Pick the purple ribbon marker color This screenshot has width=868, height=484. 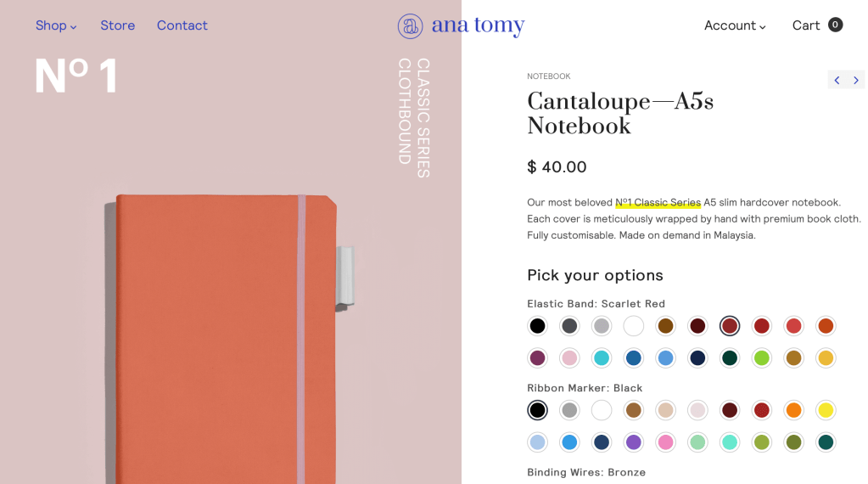[x=634, y=442]
